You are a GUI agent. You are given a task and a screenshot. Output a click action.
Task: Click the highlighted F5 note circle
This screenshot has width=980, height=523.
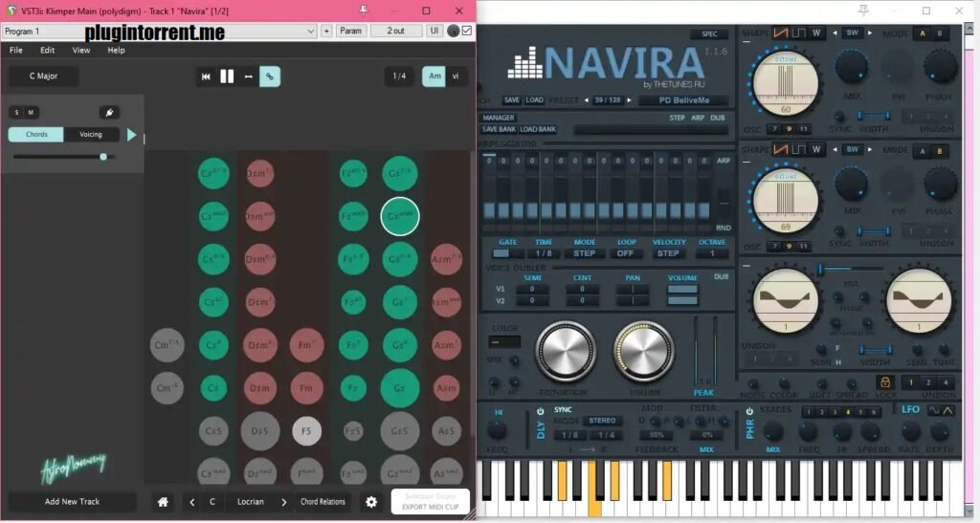click(x=306, y=431)
